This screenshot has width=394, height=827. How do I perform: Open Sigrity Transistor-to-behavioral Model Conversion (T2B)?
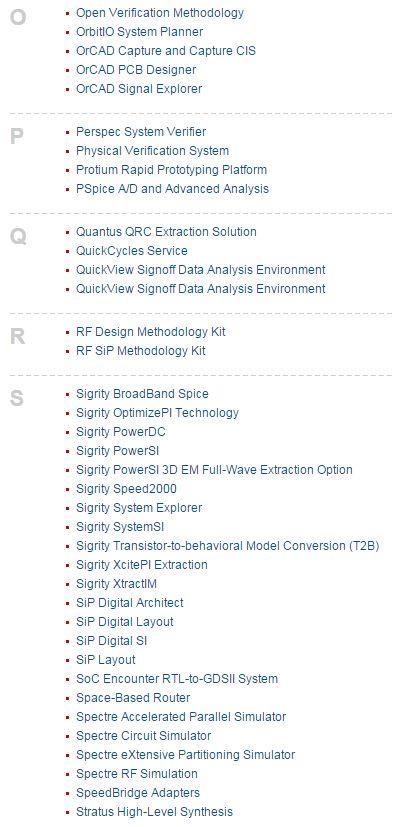tap(227, 546)
